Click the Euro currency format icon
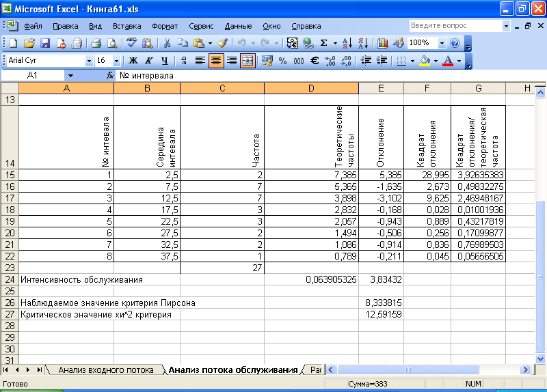The width and height of the screenshot is (547, 392). (x=315, y=61)
